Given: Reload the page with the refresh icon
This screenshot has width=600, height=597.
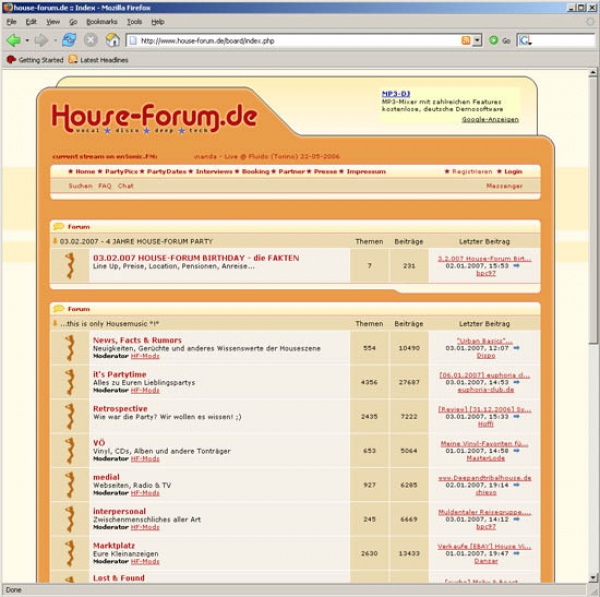Looking at the screenshot, I should [69, 40].
